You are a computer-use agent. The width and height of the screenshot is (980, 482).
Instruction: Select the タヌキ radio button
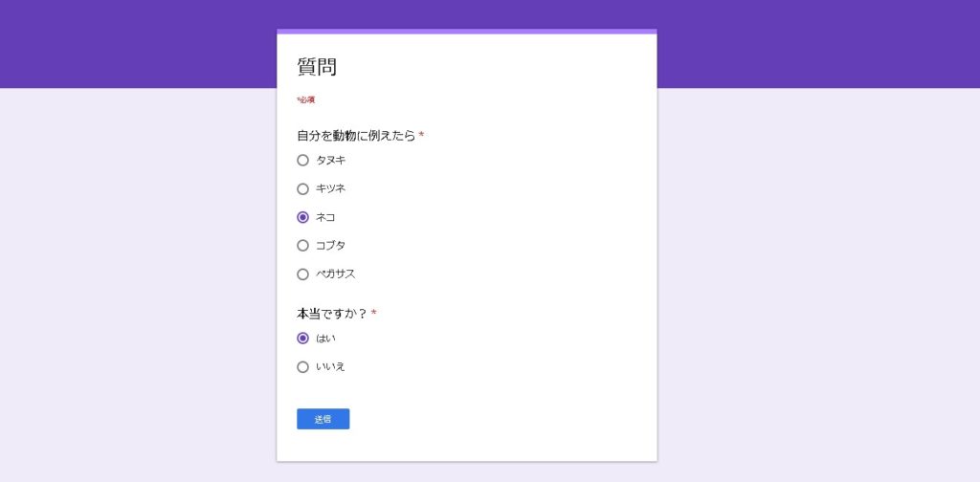(x=303, y=161)
